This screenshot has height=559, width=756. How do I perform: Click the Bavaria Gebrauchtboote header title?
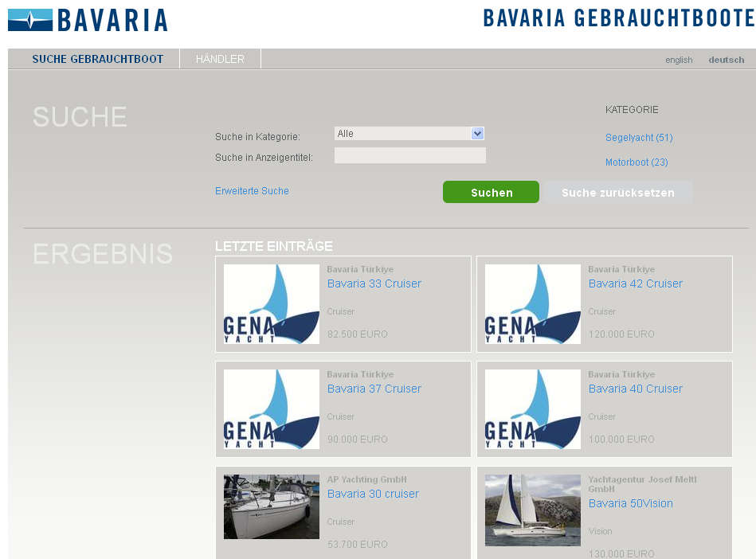619,18
